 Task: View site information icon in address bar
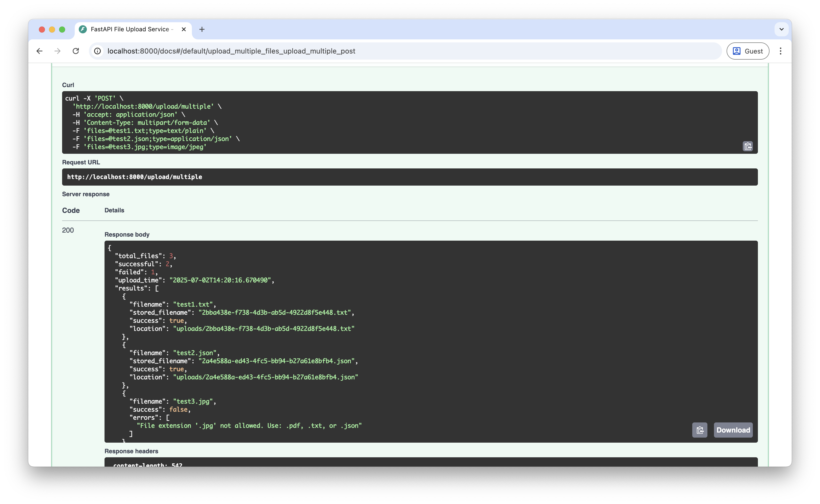97,51
